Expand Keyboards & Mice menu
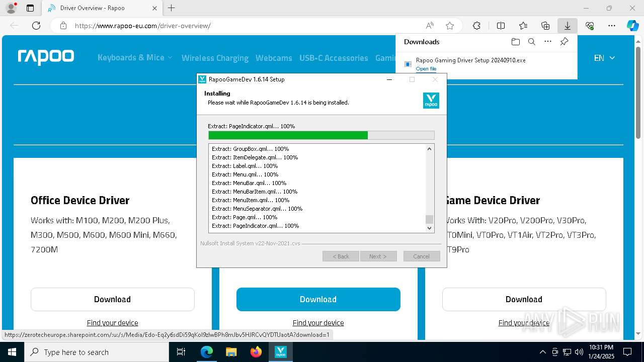Image resolution: width=644 pixels, height=362 pixels. coord(135,58)
